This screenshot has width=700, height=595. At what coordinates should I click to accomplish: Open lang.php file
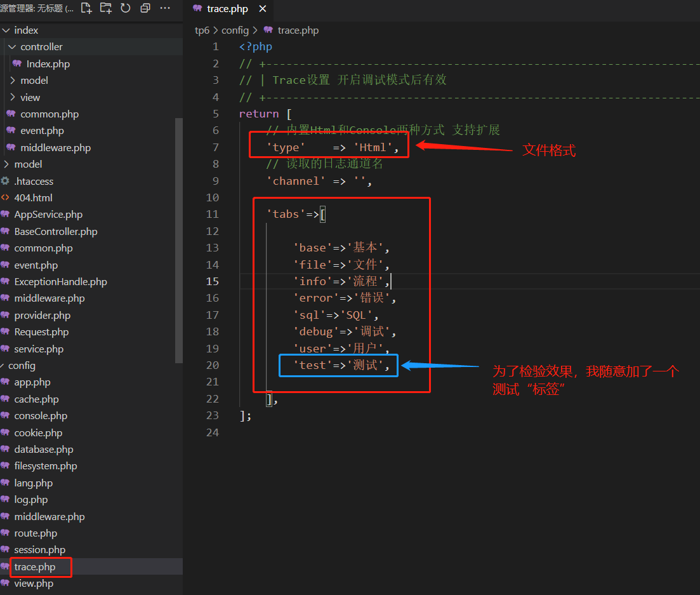click(34, 483)
